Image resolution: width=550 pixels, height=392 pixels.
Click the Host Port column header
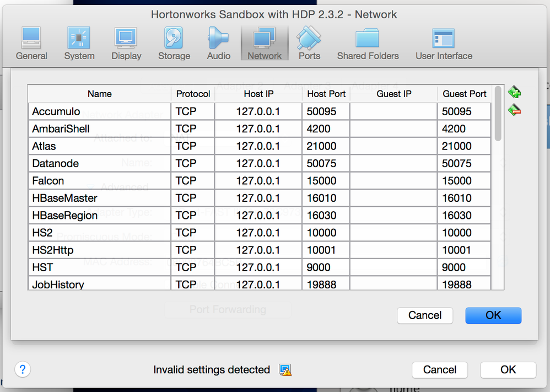point(326,94)
